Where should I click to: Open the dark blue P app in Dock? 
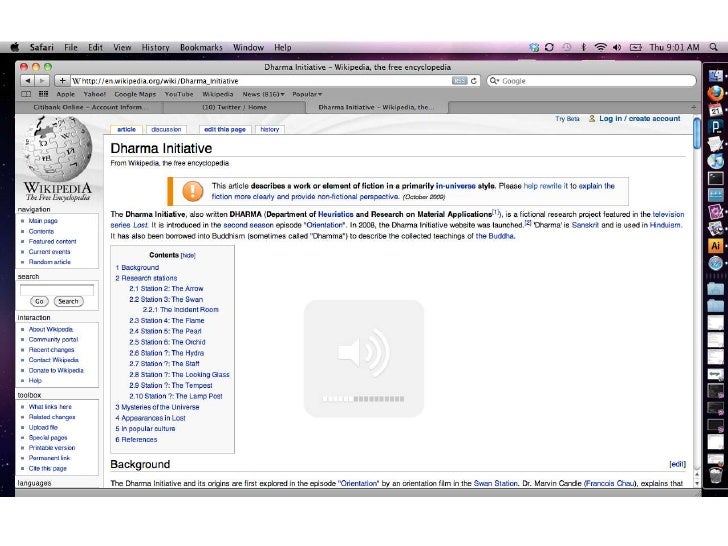715,126
